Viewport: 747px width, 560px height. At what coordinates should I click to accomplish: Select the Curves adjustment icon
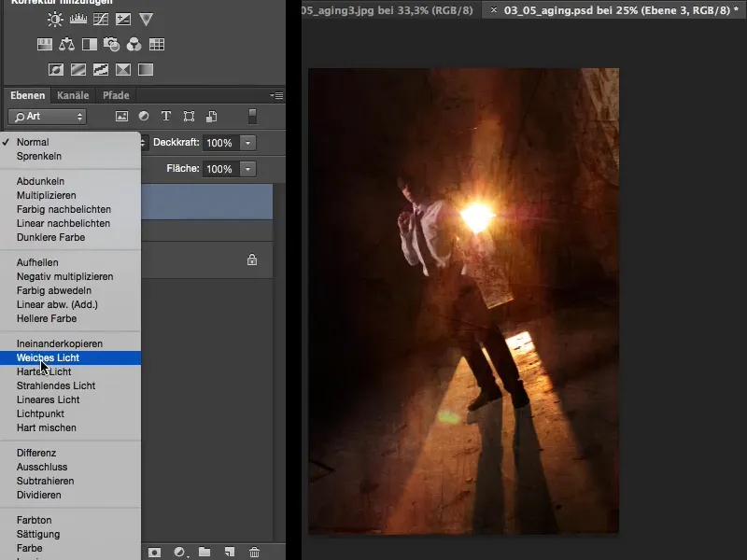(x=100, y=18)
